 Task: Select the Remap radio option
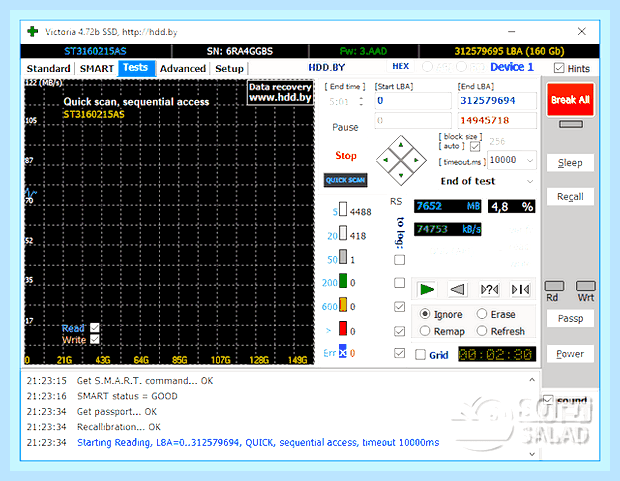[x=425, y=331]
